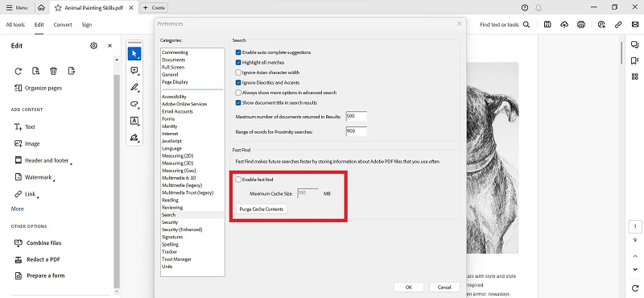Rotate the page with the rotate icon
Screen dimensions: 644x298
(18, 71)
